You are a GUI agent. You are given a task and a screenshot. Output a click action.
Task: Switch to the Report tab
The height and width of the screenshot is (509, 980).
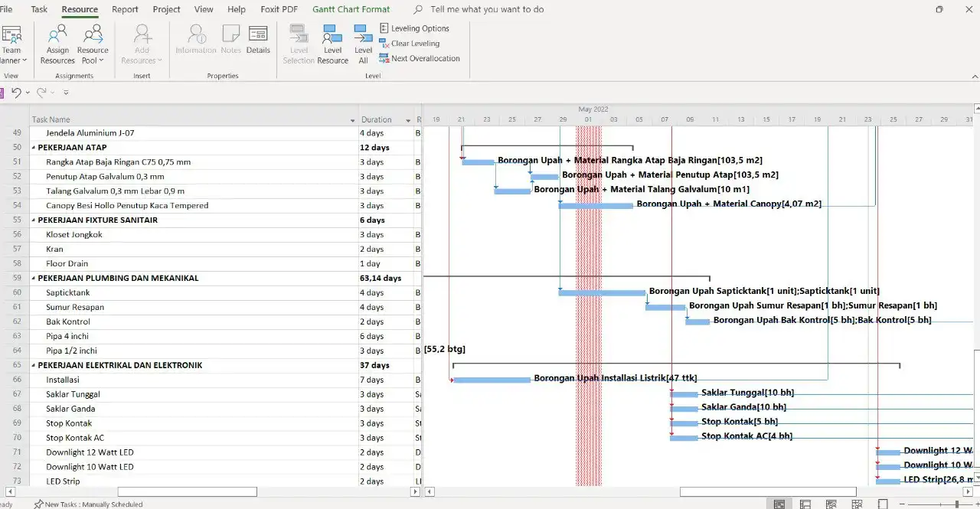point(125,9)
